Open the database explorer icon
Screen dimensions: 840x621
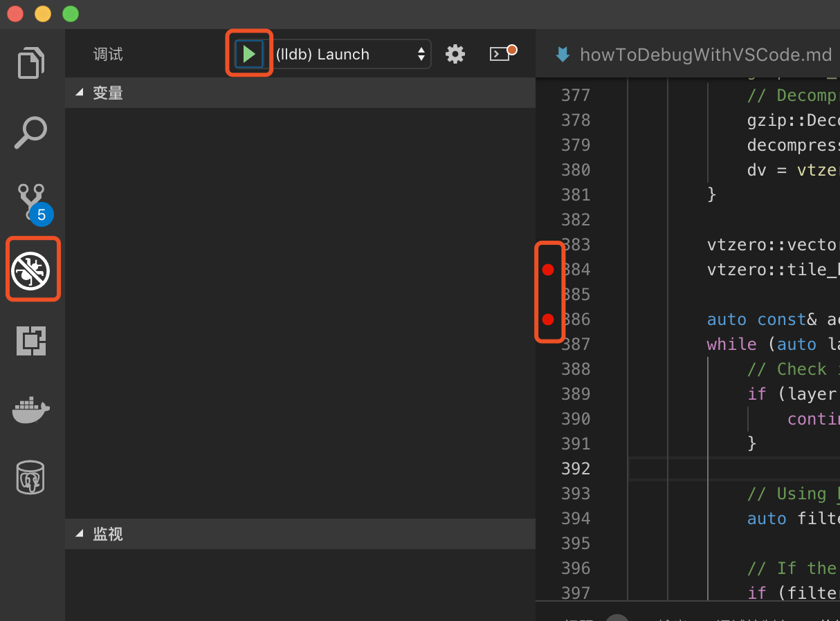tap(30, 477)
